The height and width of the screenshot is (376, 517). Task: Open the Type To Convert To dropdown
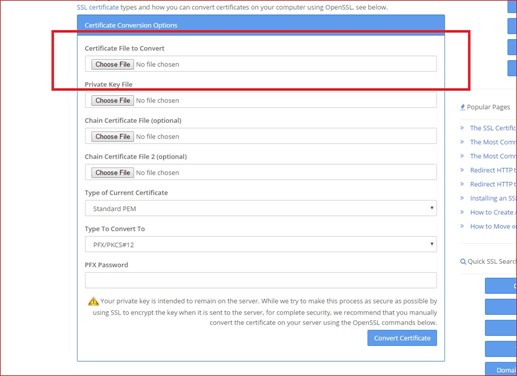(x=261, y=244)
